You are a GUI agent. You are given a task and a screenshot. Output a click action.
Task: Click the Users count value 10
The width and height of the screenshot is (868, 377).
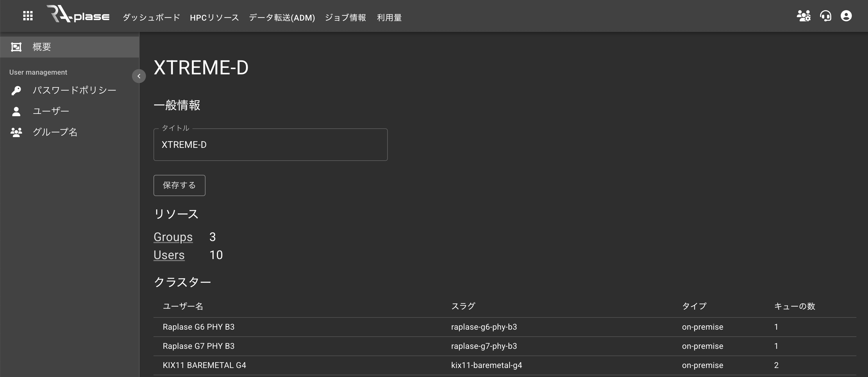[x=216, y=255]
